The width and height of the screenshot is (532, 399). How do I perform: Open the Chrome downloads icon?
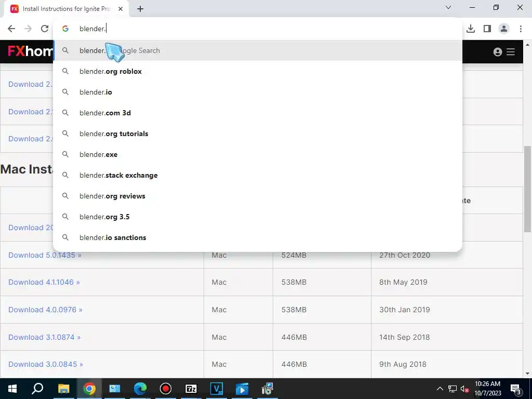pos(471,29)
